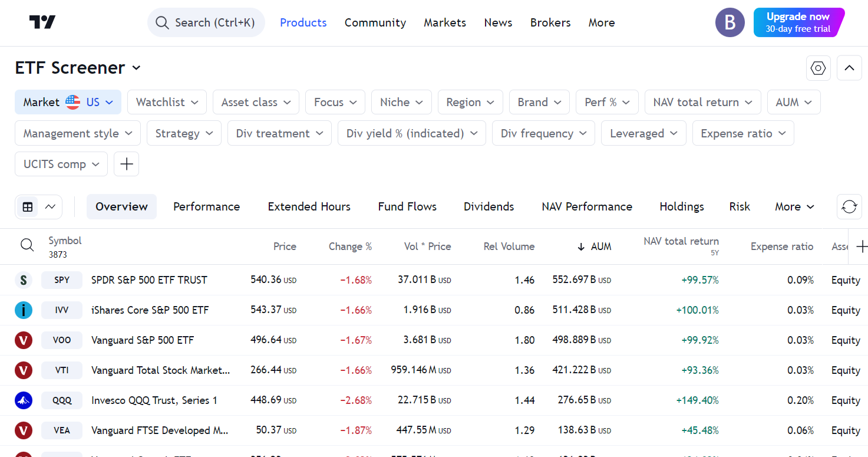868x457 pixels.
Task: Open the Market US filter dropdown
Action: [68, 102]
